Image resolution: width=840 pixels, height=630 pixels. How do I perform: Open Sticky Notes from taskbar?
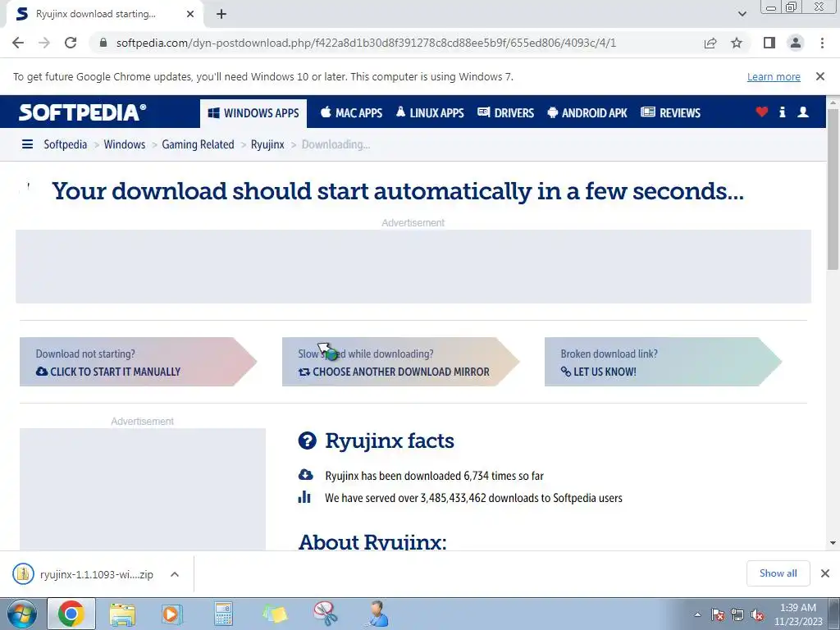point(275,614)
